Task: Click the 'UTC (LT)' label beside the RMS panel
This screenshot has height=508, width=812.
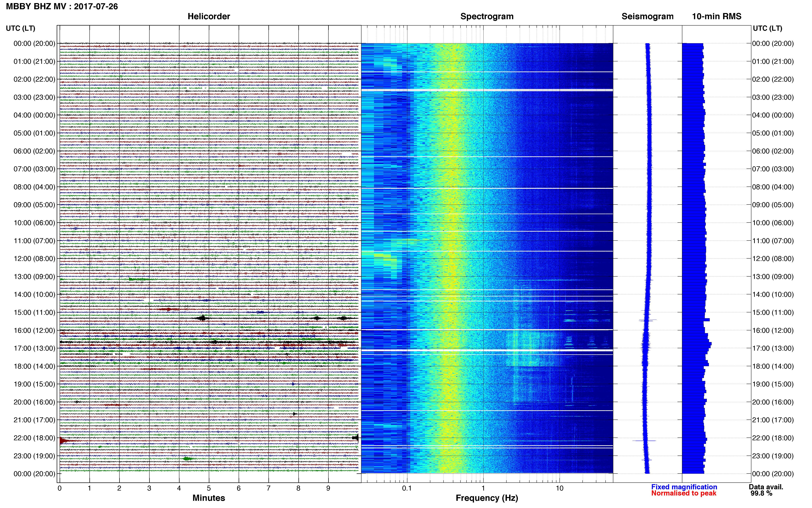Action: pyautogui.click(x=767, y=28)
